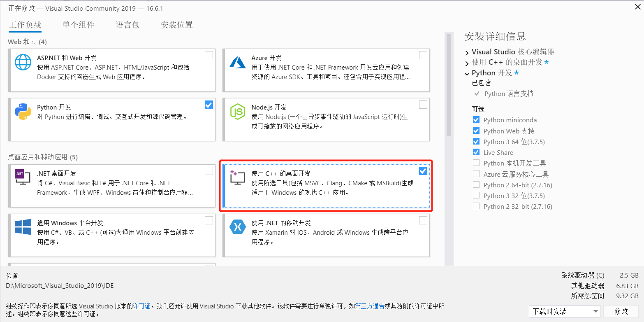Screen dimensions: 644x322
Task: Enable Python 2 32-bit (2.7.16) option
Action: coord(476,206)
